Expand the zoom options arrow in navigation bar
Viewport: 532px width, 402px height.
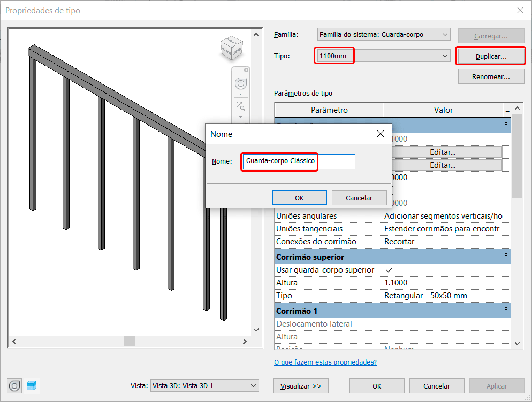coord(240,116)
